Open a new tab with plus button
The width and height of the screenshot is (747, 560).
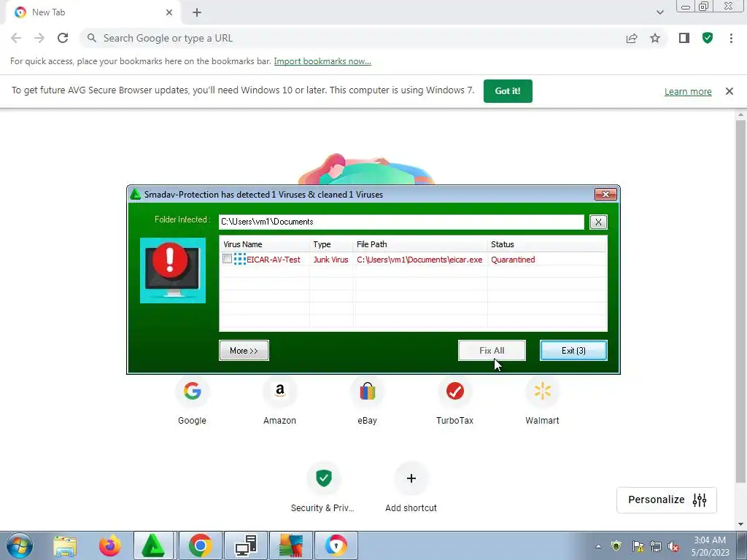tap(197, 13)
